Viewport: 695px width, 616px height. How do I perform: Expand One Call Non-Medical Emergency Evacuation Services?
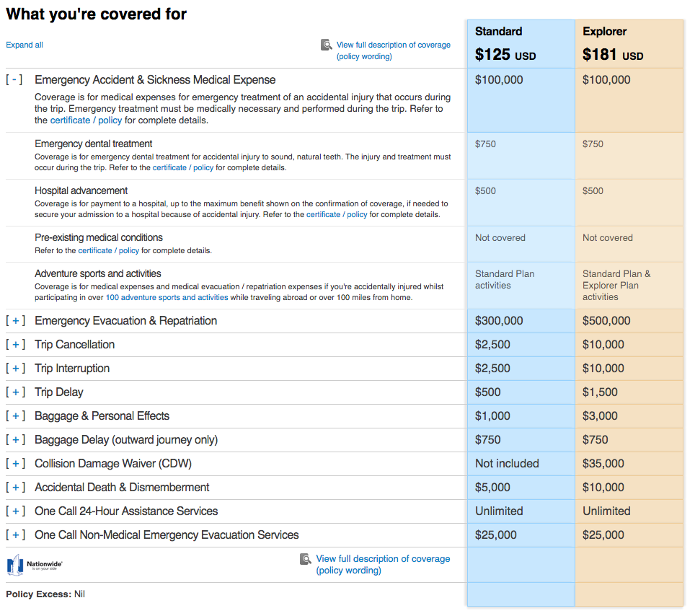(x=14, y=535)
